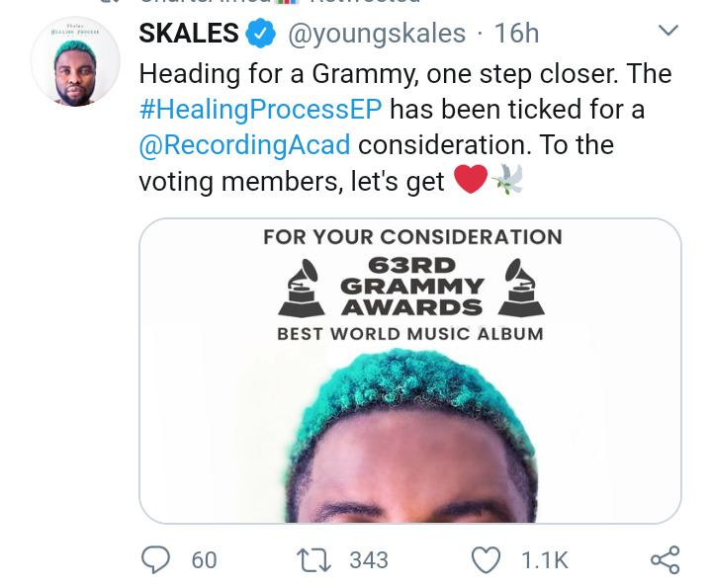Retweet using the retweet arrows icon
The width and height of the screenshot is (712, 588).
(313, 560)
